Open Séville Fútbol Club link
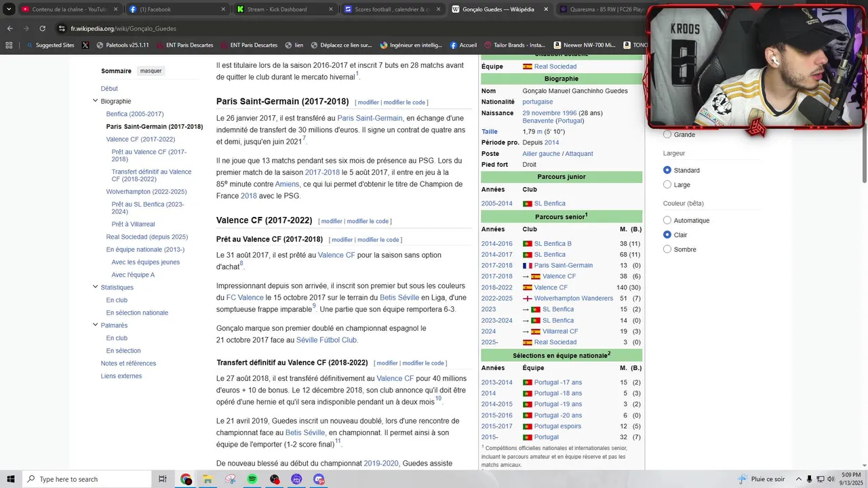868x488 pixels. point(326,340)
